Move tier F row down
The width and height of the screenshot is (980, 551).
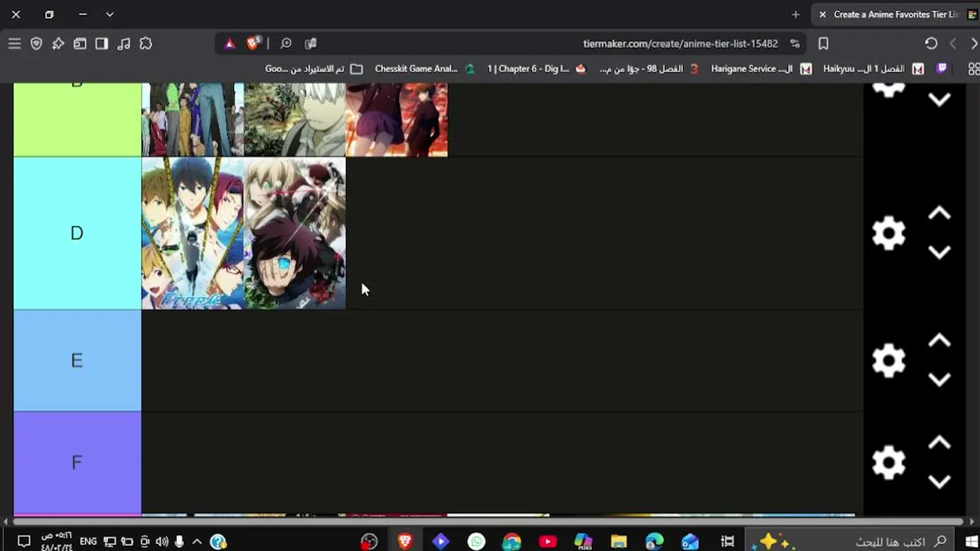pos(939,481)
